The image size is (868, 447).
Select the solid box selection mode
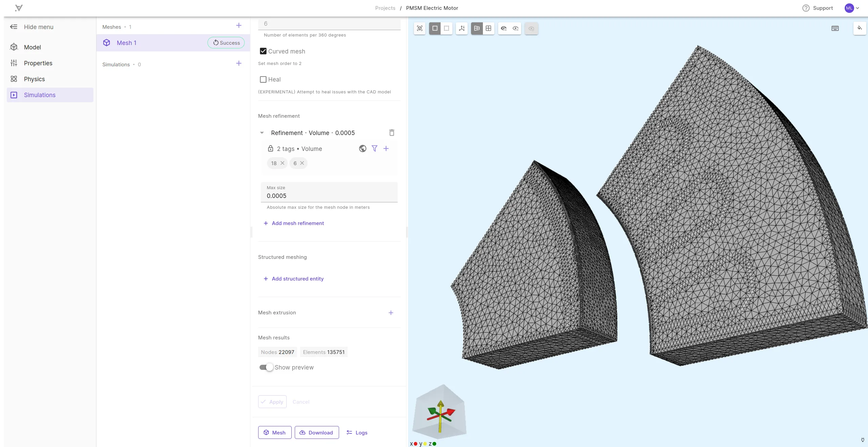[435, 28]
